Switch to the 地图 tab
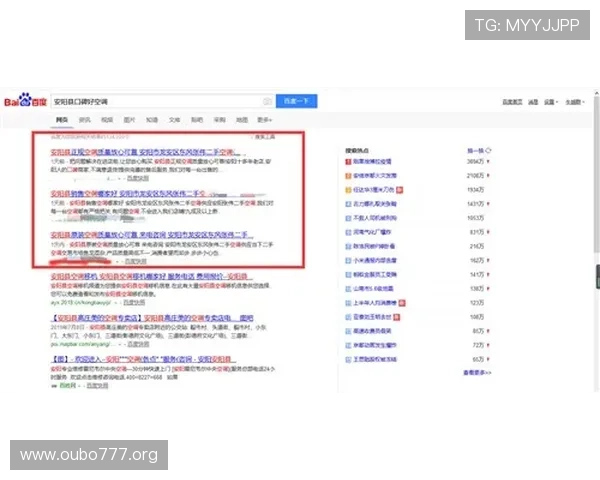600x480 pixels. point(242,120)
